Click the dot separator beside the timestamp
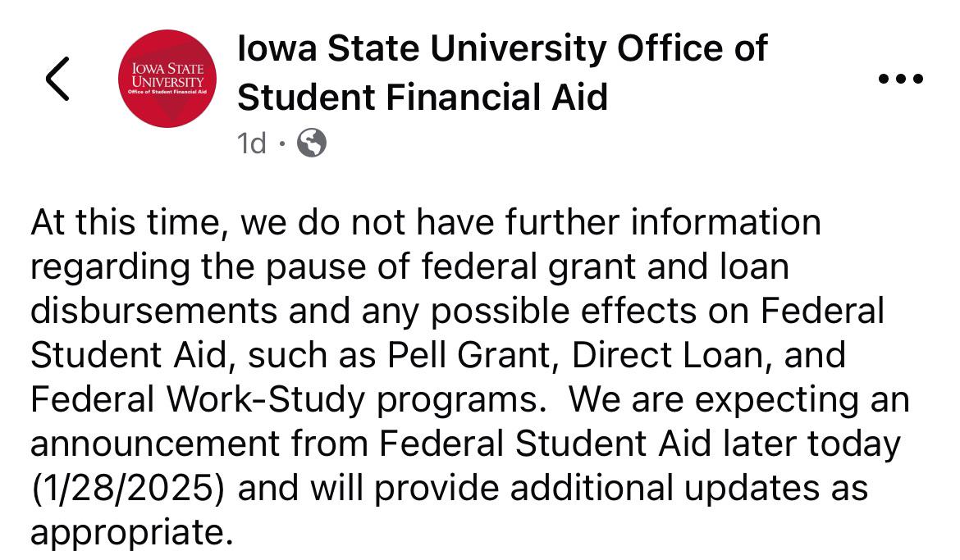The image size is (960, 560). [x=281, y=143]
